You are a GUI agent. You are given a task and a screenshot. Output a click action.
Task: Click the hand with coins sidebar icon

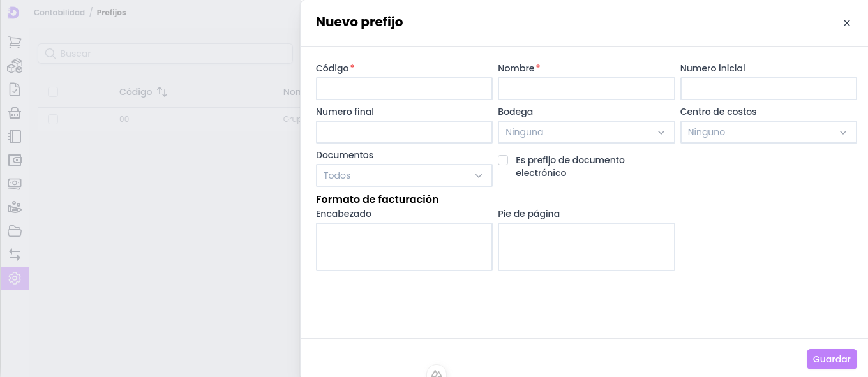pos(15,207)
